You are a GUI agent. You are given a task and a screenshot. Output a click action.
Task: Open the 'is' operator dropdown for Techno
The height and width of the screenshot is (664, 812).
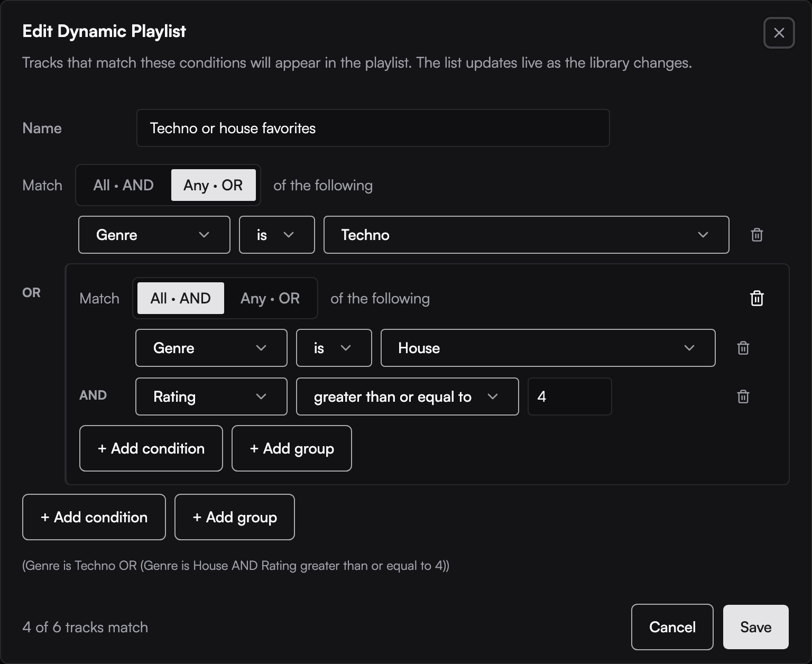pos(276,235)
